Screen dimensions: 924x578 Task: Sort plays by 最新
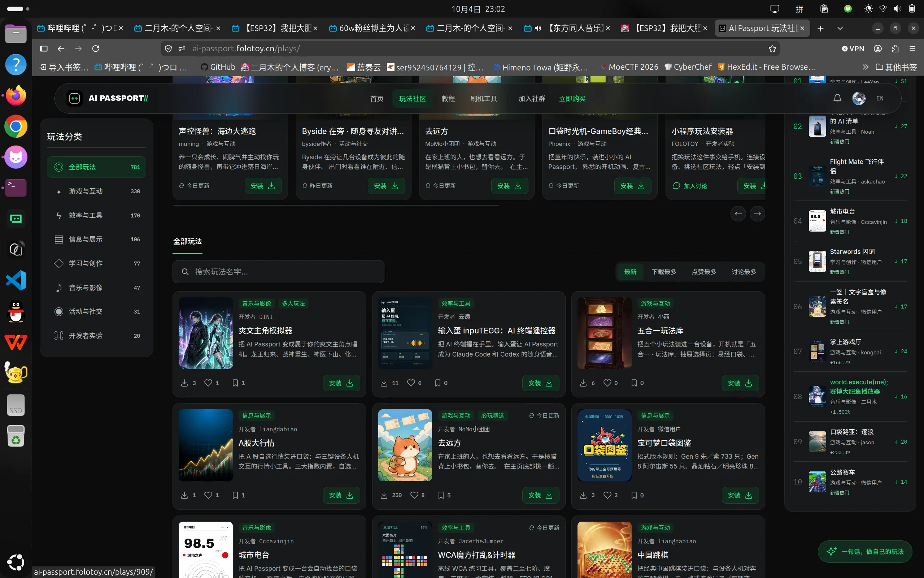(630, 272)
